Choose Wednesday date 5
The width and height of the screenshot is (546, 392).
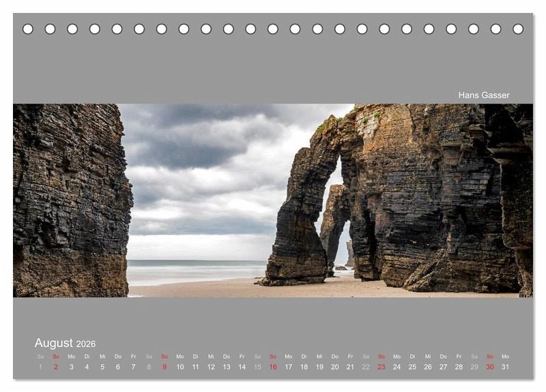click(102, 367)
